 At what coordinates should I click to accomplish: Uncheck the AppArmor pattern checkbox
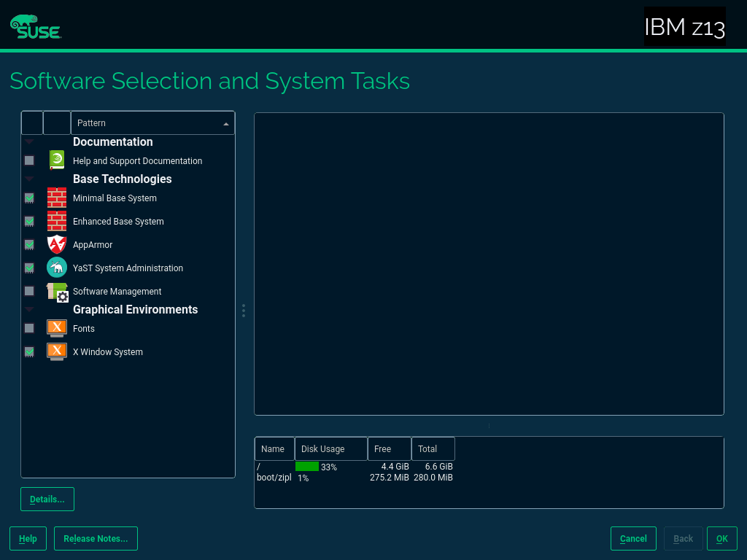29,244
